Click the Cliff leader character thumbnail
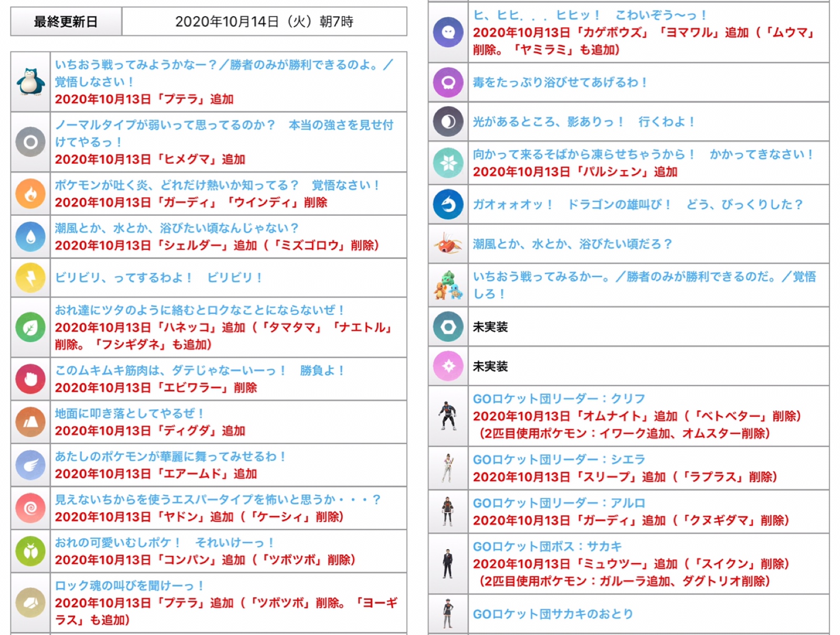The width and height of the screenshot is (840, 635). 447,416
